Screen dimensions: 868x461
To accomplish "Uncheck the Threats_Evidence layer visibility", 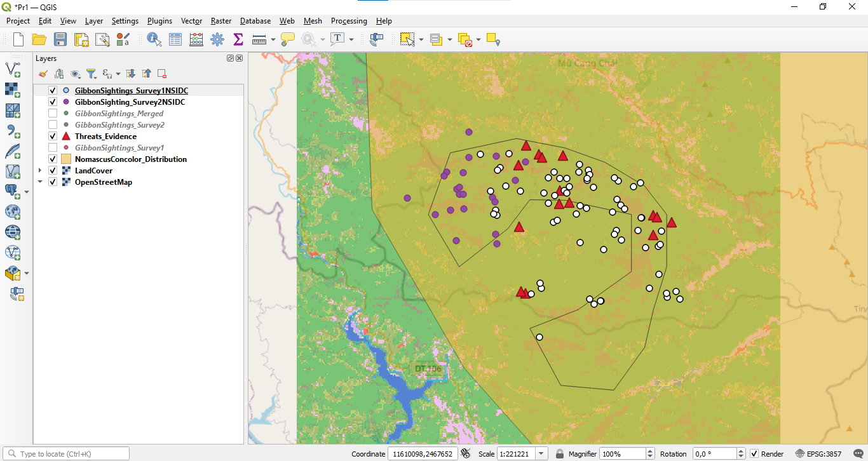I will click(53, 137).
